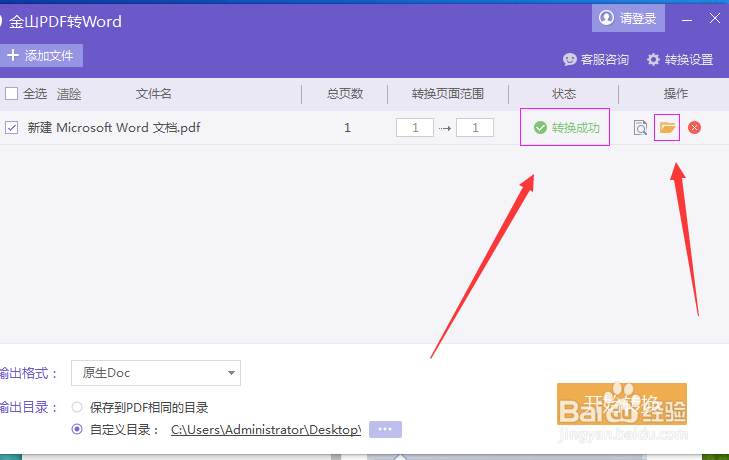Click the total pages value 1
Viewport: 729px width, 460px height.
(347, 127)
